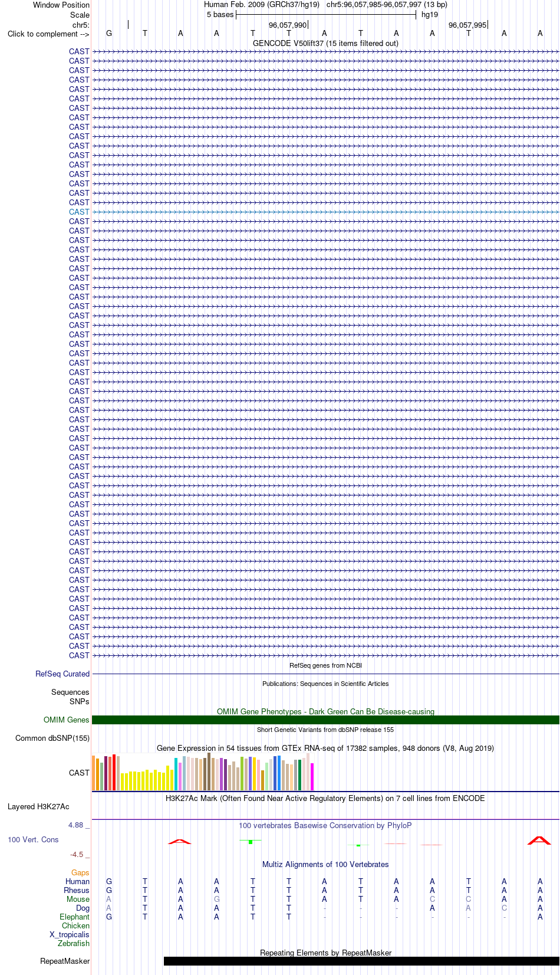Open 'OMIM Gene Phenotypes' track title

tap(325, 711)
